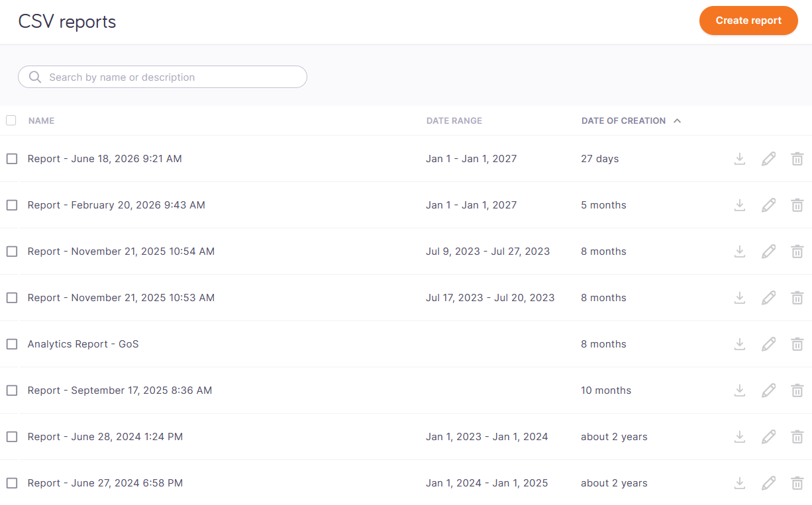Tick the June 27, 2024 report checkbox
Screen dimensions: 812x505
pos(12,483)
